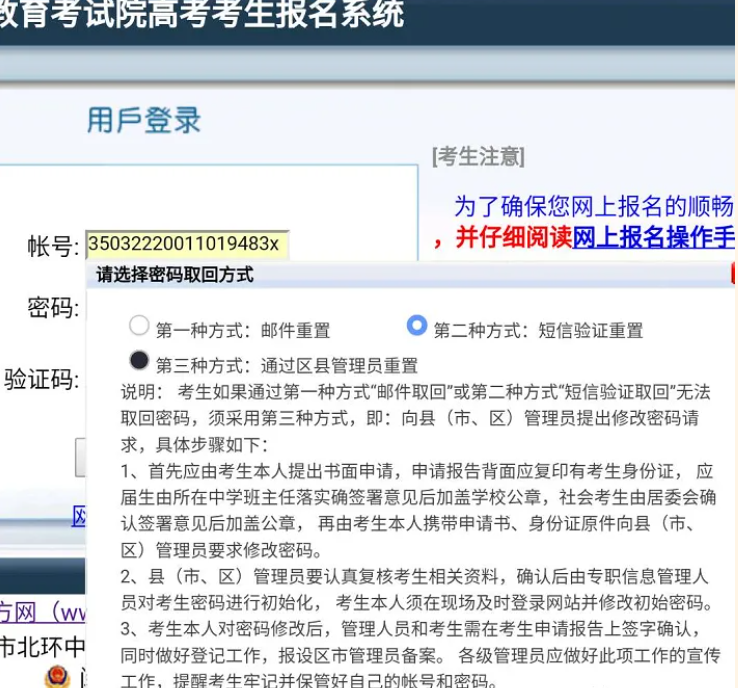Screen dimensions: 738x688
Task: Close the password recovery dialog with red button
Action: point(734,274)
